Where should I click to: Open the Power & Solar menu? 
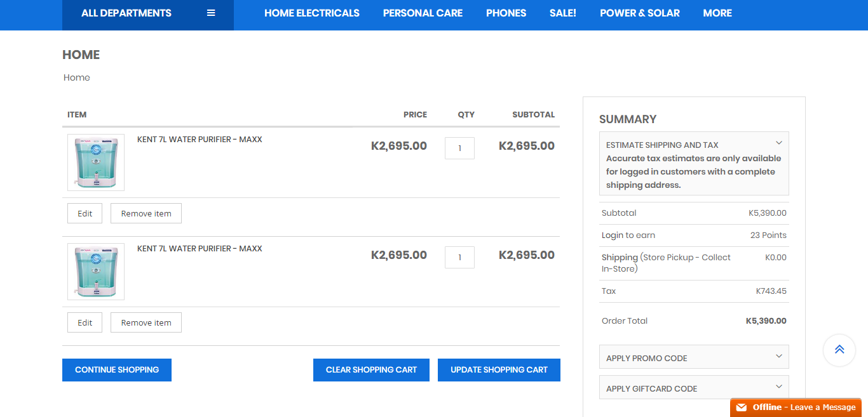(x=640, y=13)
